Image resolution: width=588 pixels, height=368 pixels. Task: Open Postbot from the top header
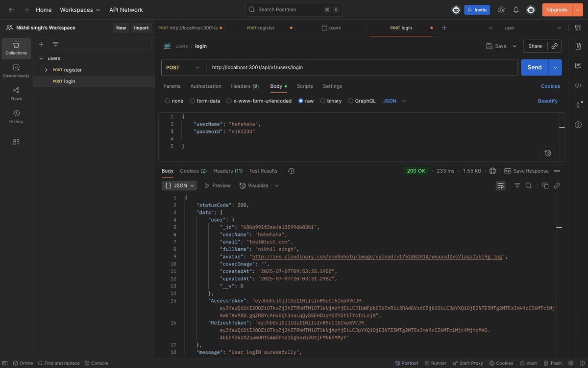[456, 10]
